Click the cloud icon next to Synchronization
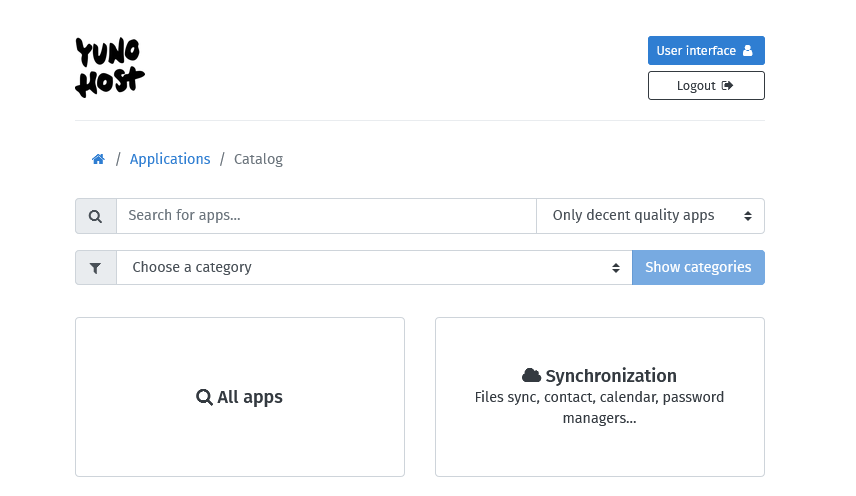This screenshot has height=496, width=856. point(531,375)
